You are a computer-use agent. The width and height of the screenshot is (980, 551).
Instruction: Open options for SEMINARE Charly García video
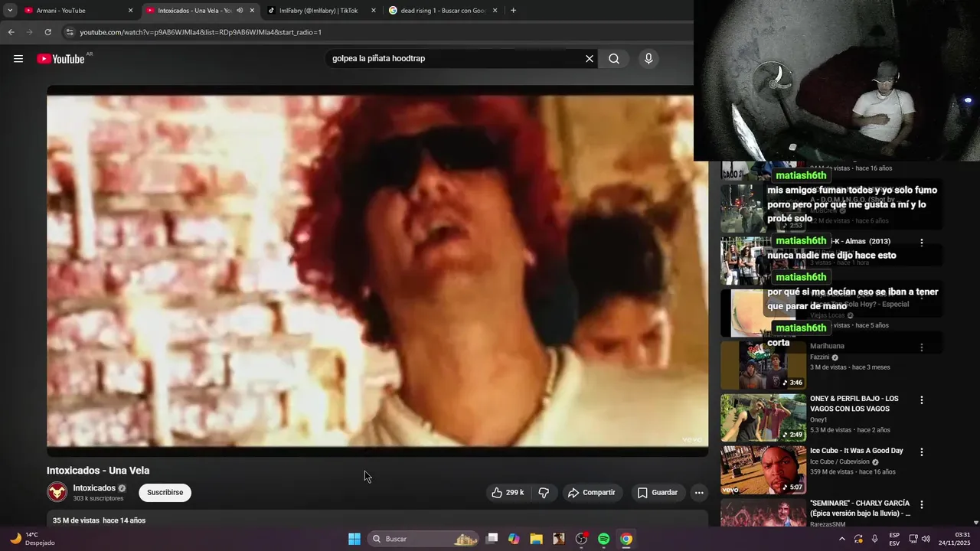tap(922, 505)
